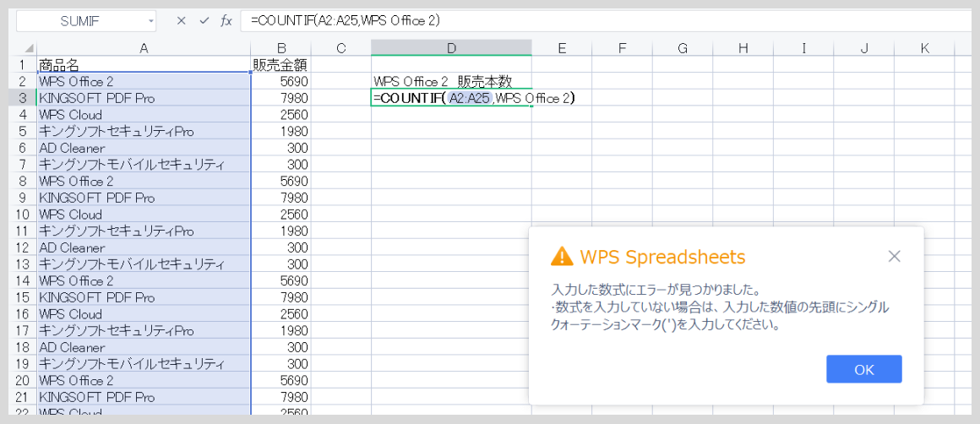Screen dimensions: 980x424
Task: Click cell A2 WPS Office 2
Action: (144, 81)
